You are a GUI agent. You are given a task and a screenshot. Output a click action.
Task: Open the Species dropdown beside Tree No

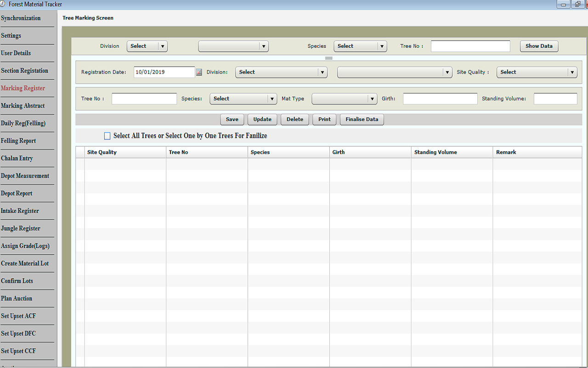[243, 99]
